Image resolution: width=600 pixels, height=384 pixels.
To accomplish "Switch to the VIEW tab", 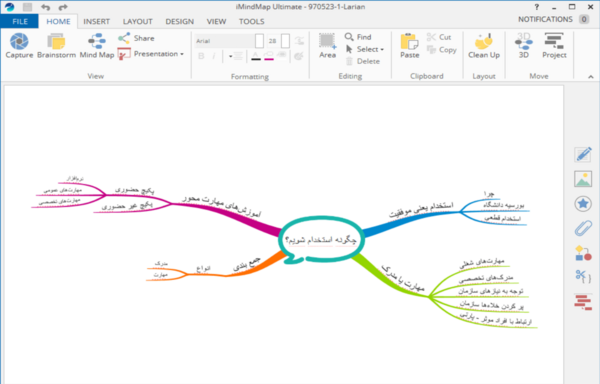I will [216, 21].
